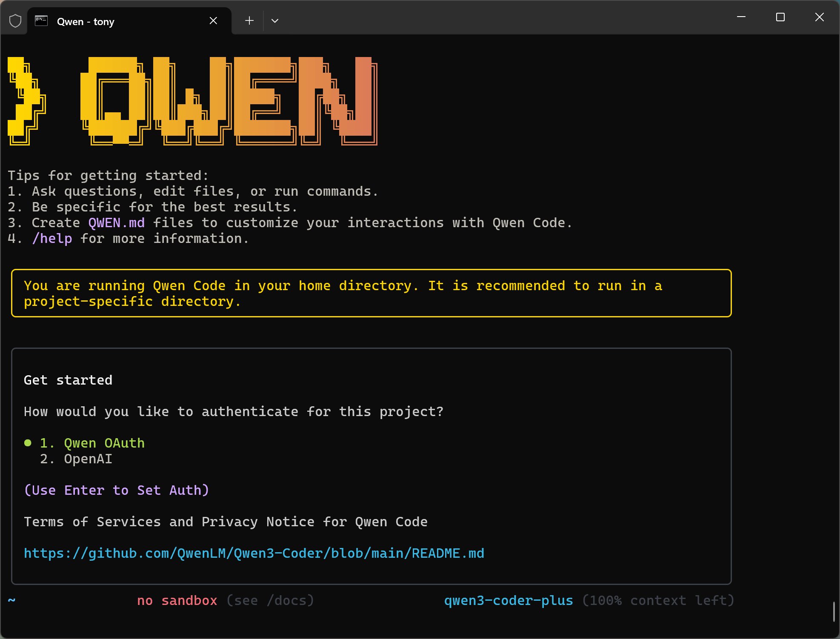Image resolution: width=840 pixels, height=639 pixels.
Task: Minimize the terminal window
Action: coord(741,17)
